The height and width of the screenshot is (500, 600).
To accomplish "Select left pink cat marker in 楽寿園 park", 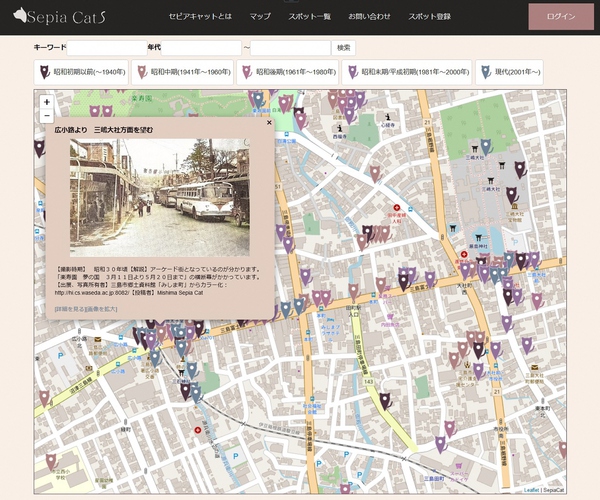I will [x=95, y=112].
